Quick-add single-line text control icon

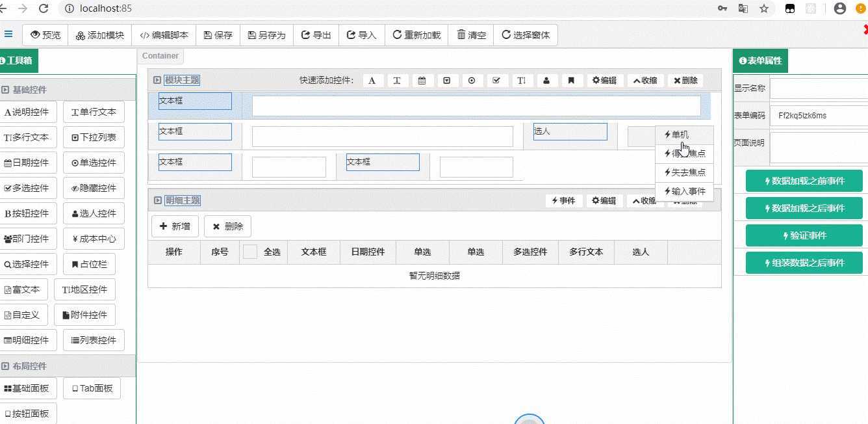click(397, 81)
